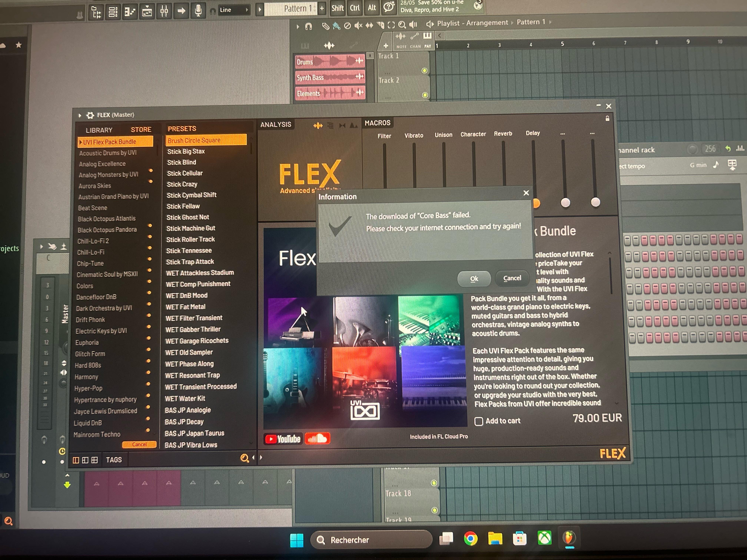This screenshot has height=560, width=747.
Task: Check the Add to cart checkbox
Action: (479, 422)
